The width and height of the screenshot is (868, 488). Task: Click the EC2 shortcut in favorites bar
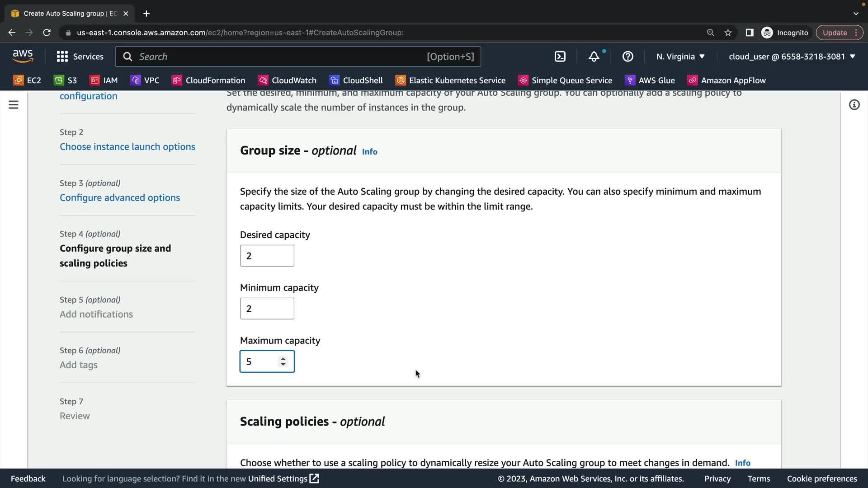tap(27, 80)
